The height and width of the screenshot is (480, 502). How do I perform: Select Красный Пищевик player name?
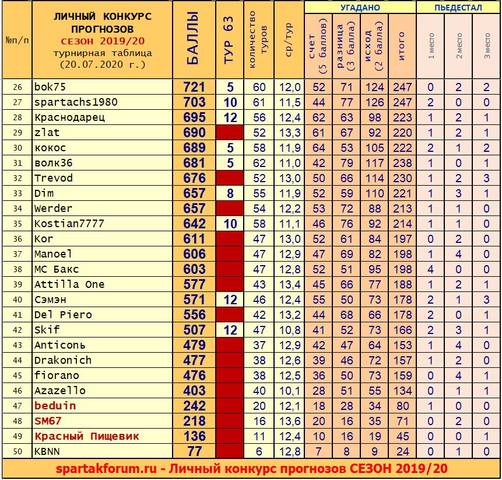(x=87, y=436)
